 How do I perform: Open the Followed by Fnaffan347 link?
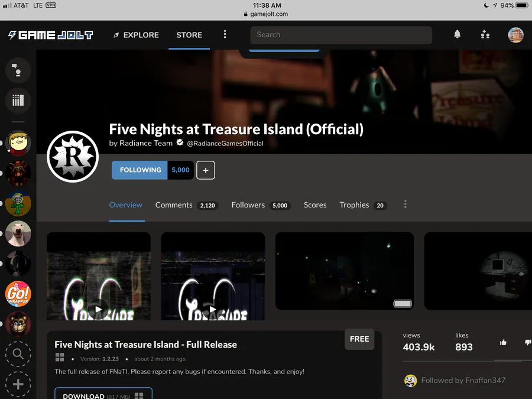(x=463, y=380)
